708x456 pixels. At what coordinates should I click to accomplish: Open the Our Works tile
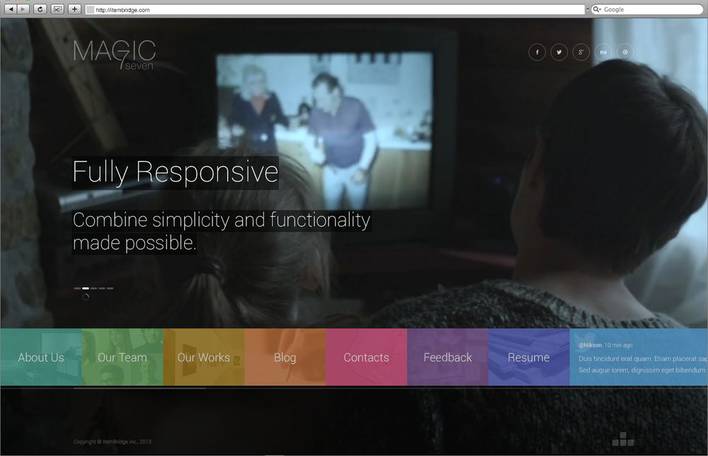(x=204, y=357)
